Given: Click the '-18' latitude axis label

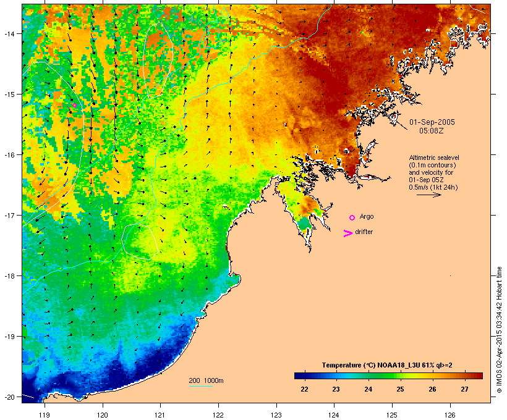Looking at the screenshot, I should tap(9, 275).
